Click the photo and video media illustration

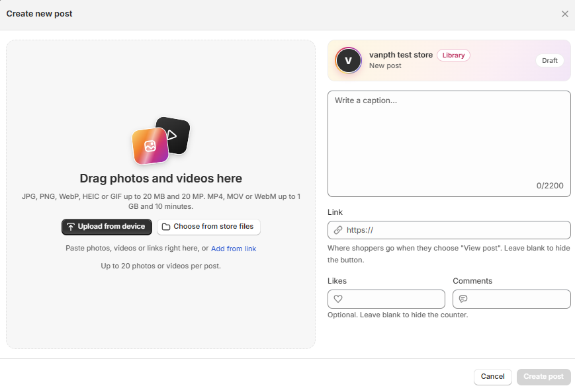click(x=161, y=141)
